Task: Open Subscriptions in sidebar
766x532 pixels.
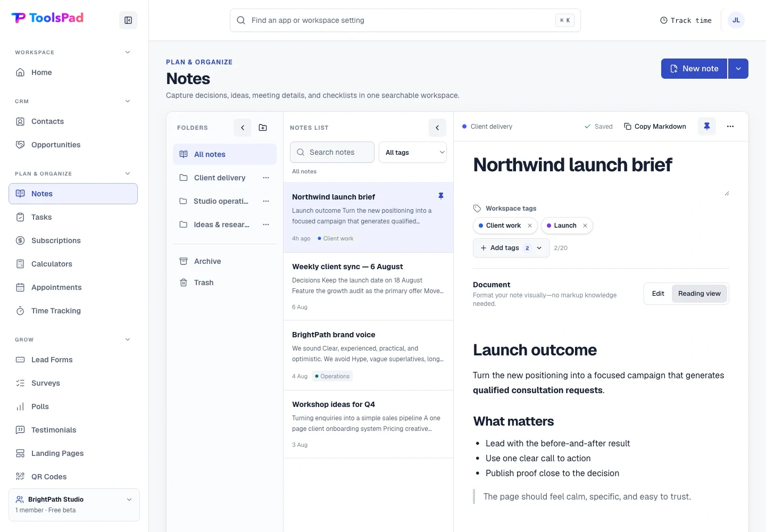Action: click(x=73, y=240)
